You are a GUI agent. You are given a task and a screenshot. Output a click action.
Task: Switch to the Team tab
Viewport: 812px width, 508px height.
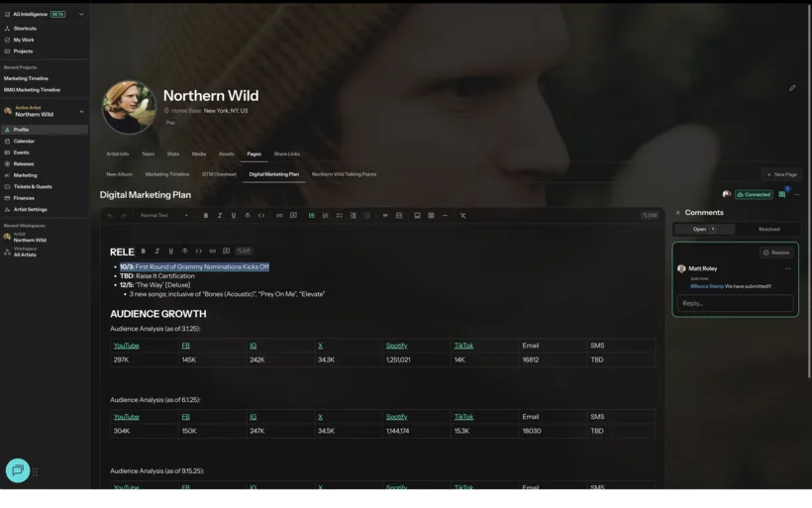[x=149, y=154]
